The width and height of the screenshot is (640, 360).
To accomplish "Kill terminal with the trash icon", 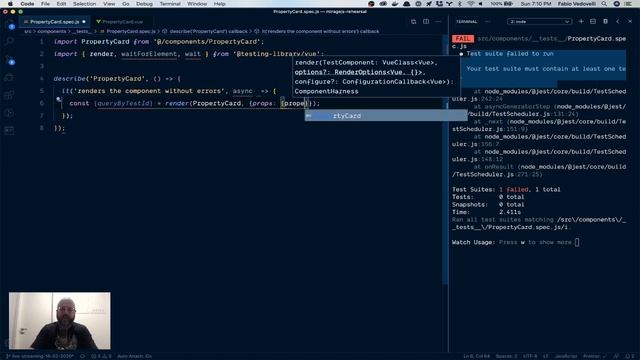I will (605, 21).
